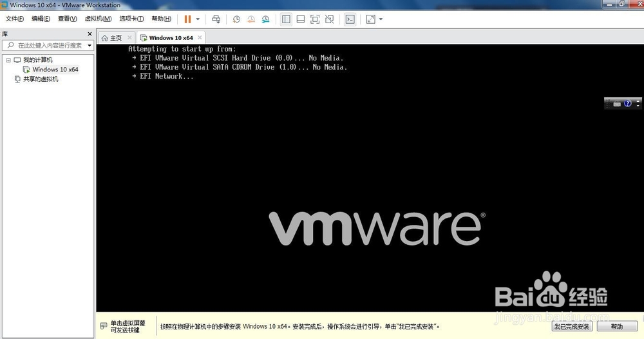Viewport: 644px width, 339px height.
Task: Click the 库 panel header label
Action: (x=5, y=34)
